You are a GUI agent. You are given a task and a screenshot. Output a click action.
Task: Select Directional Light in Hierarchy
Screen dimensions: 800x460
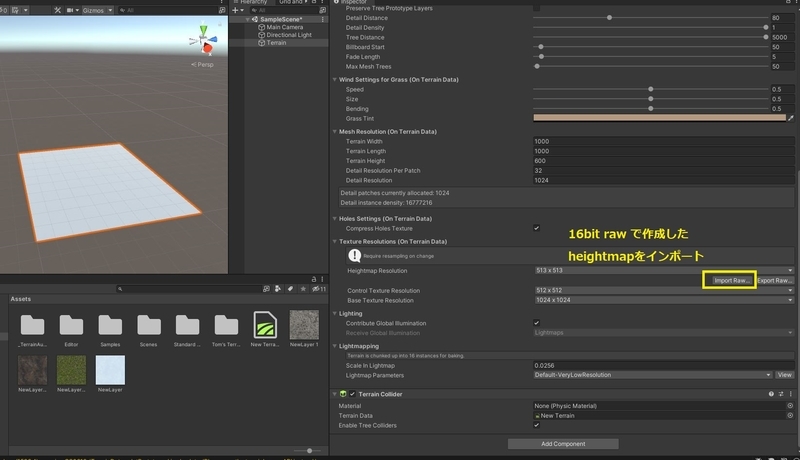tap(289, 35)
